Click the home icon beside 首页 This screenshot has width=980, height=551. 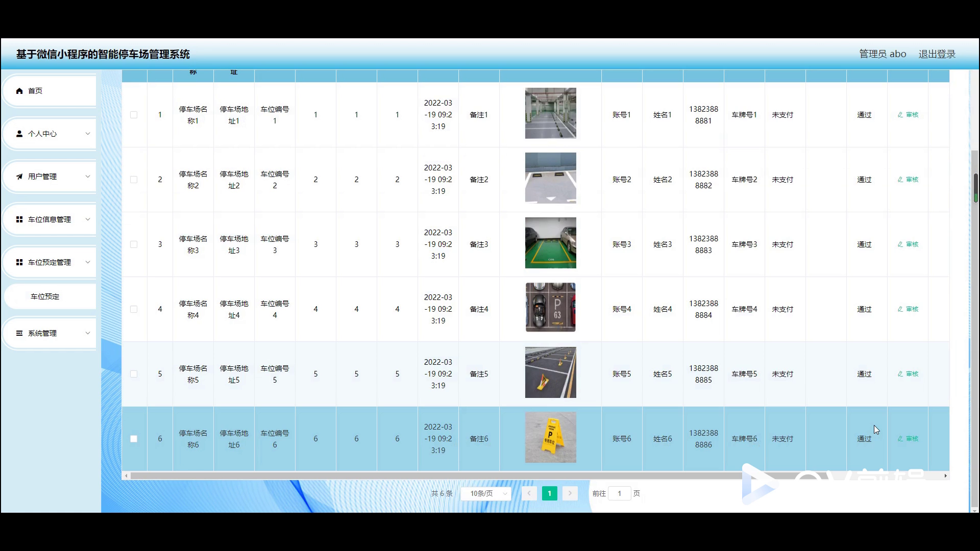[x=19, y=91]
